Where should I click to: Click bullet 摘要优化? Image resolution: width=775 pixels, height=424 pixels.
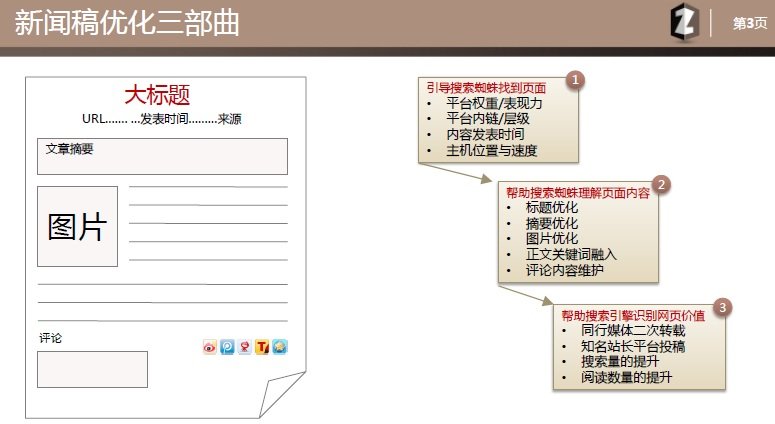coord(552,223)
